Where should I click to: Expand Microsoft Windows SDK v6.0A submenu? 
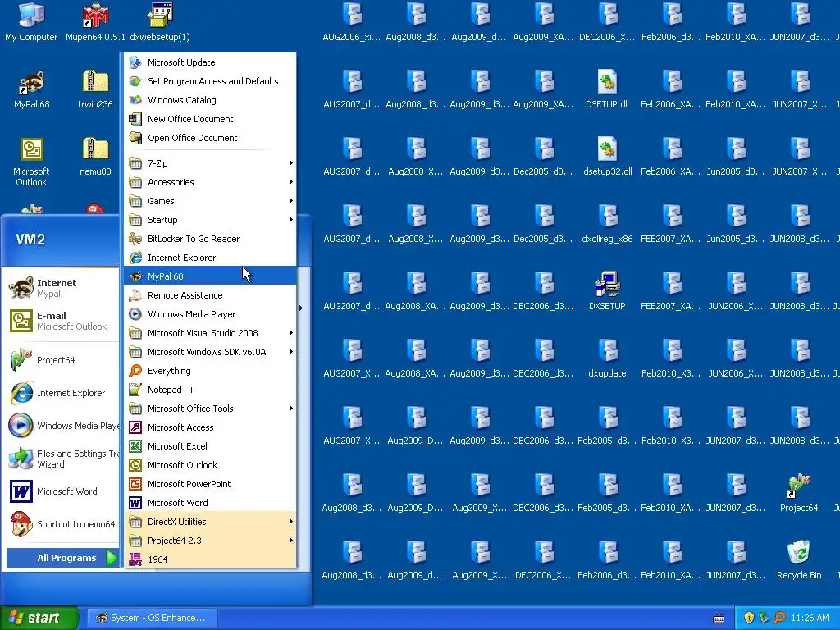pyautogui.click(x=210, y=352)
